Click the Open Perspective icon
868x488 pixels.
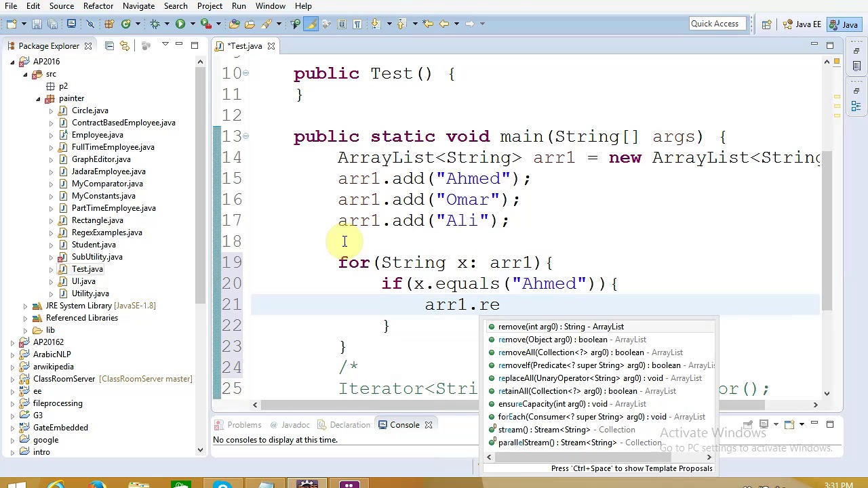[x=766, y=24]
